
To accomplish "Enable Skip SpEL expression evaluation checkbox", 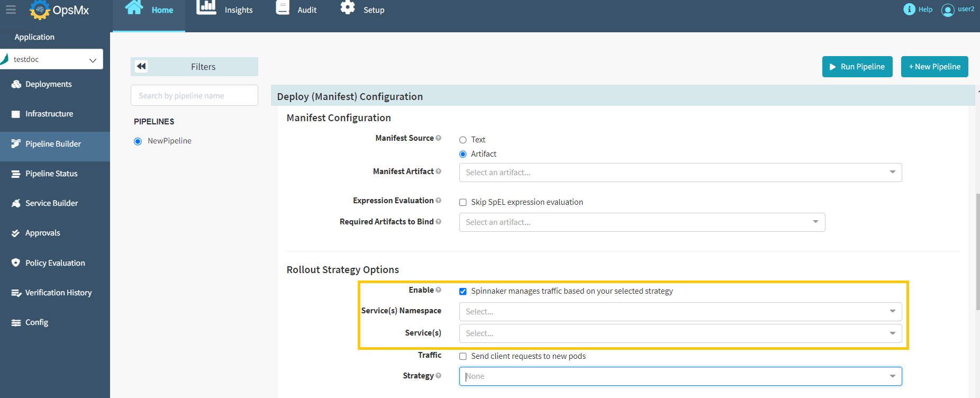I will click(x=463, y=202).
